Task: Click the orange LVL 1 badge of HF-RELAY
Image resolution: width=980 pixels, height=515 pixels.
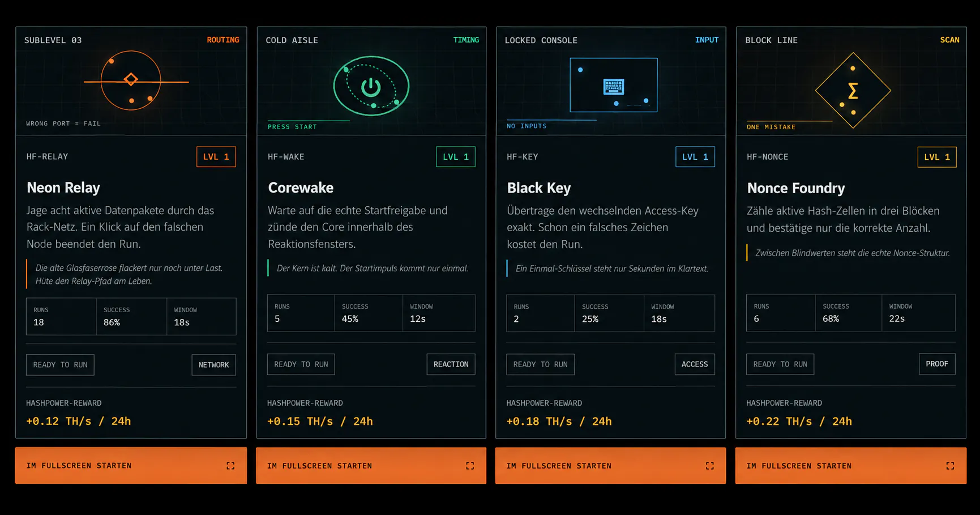Action: pyautogui.click(x=216, y=157)
